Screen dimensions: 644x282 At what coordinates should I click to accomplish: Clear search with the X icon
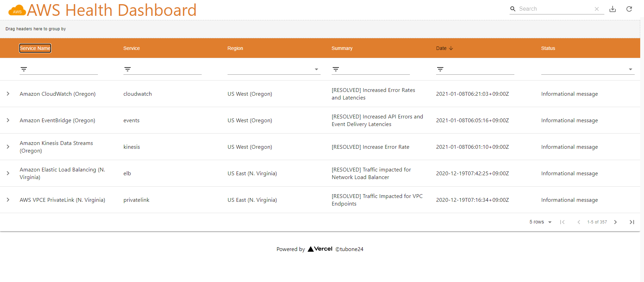[596, 9]
